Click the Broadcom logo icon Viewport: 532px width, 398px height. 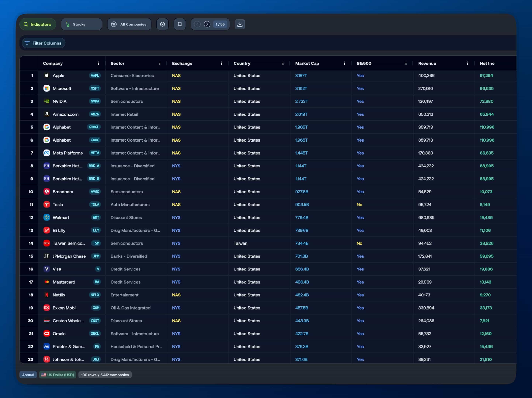[x=47, y=192]
